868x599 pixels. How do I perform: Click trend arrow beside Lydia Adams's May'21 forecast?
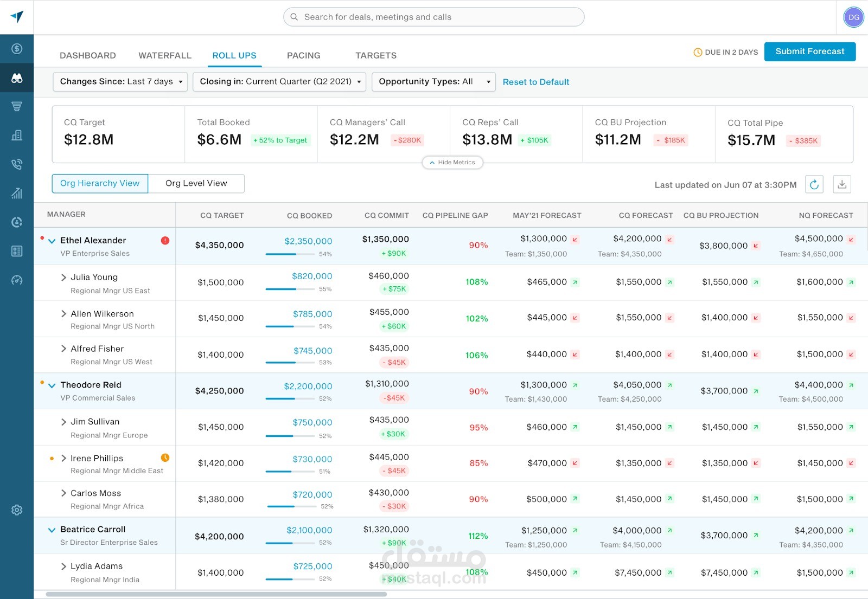coord(575,572)
